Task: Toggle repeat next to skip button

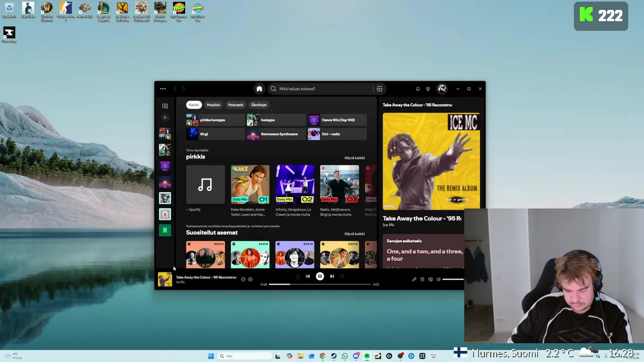Action: tap(342, 277)
